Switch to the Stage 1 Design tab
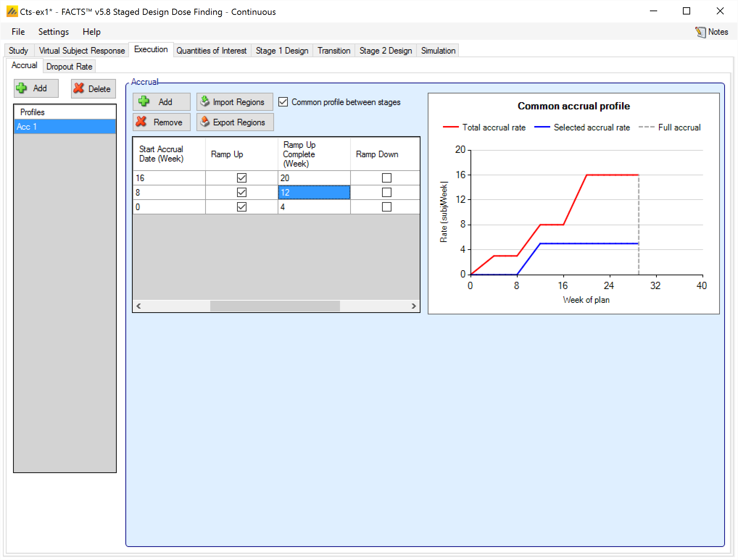 click(282, 51)
